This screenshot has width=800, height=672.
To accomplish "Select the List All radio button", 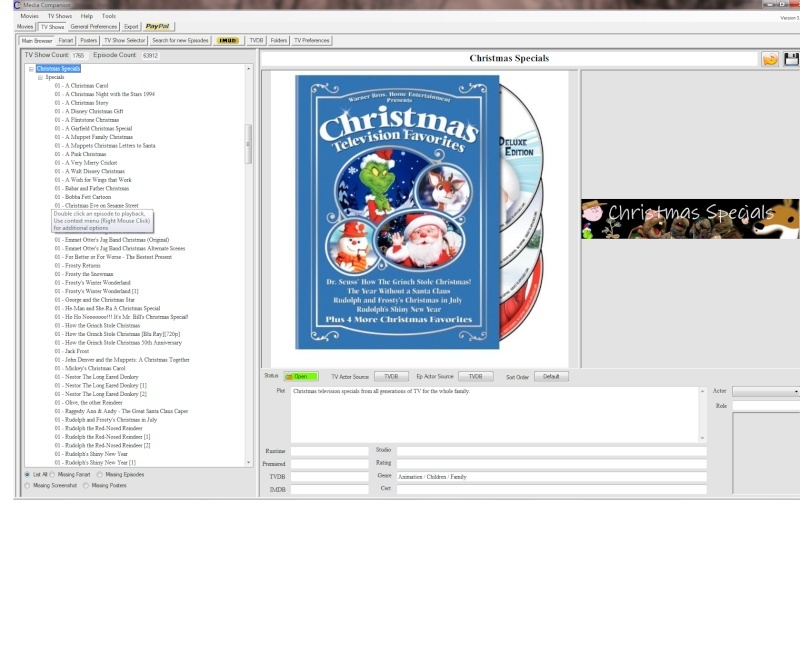I will tap(27, 475).
